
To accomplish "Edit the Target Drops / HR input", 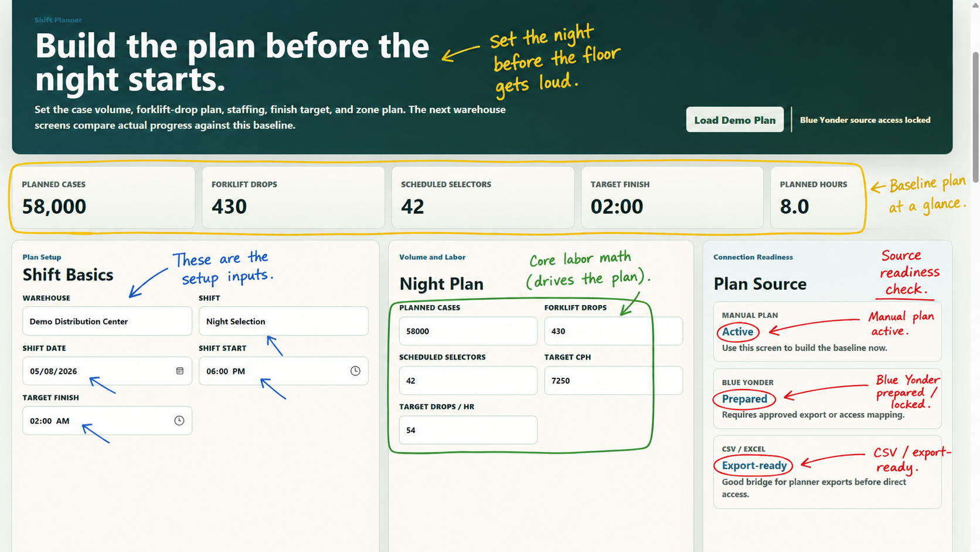I will (x=468, y=430).
